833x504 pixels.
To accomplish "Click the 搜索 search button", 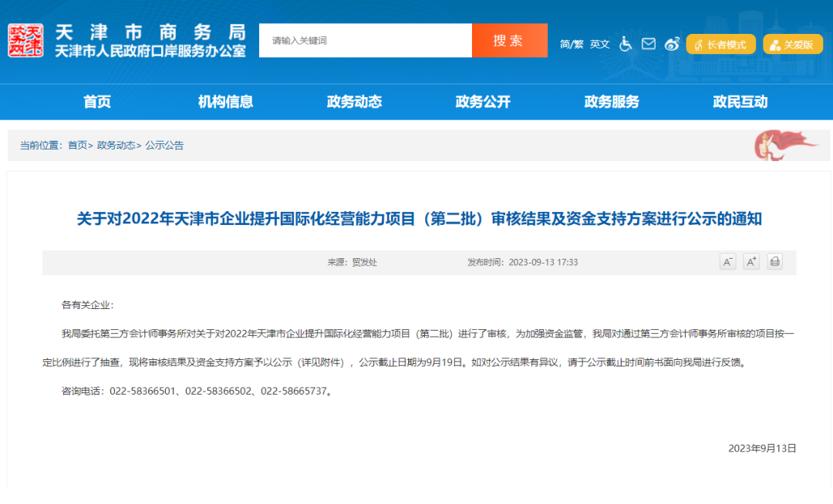I will tap(509, 40).
